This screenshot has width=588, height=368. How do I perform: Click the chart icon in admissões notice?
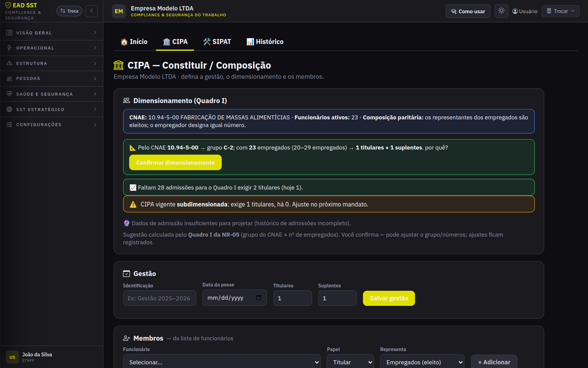click(x=133, y=188)
